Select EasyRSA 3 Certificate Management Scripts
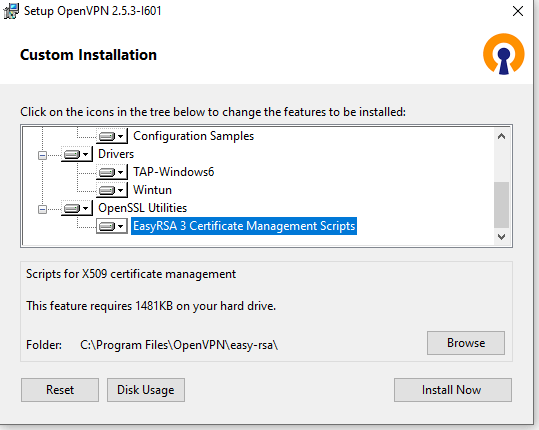Screen dimensions: 539x430 [x=244, y=226]
